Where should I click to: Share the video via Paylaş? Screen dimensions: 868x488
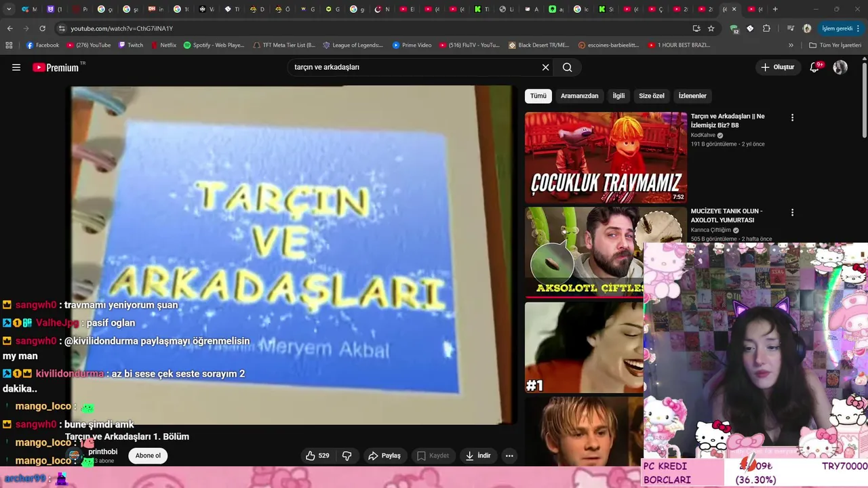(384, 455)
